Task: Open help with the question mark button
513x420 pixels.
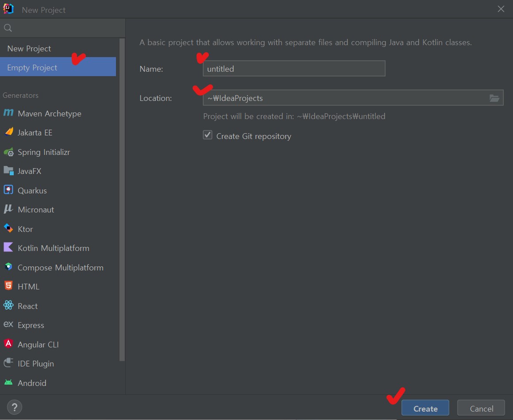Action: click(15, 407)
